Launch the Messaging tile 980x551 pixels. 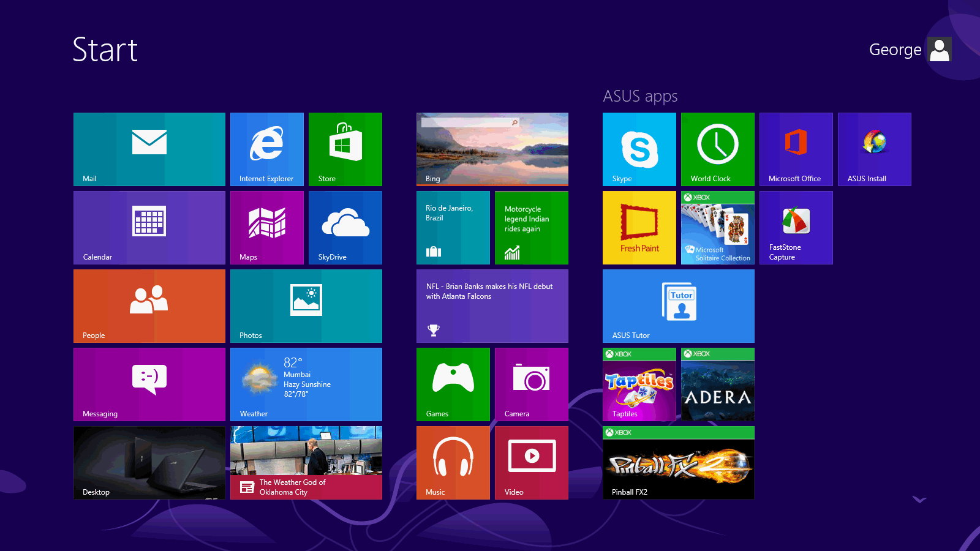point(149,384)
